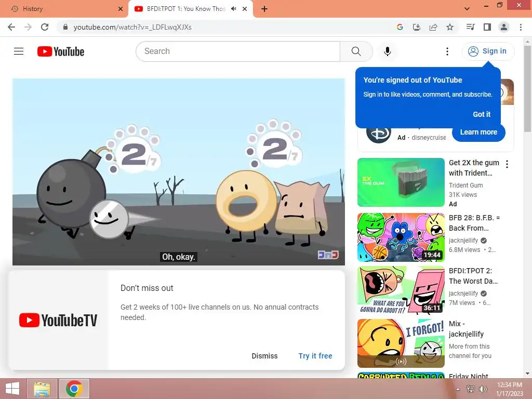Expand tab search dropdown chevron

pyautogui.click(x=467, y=9)
